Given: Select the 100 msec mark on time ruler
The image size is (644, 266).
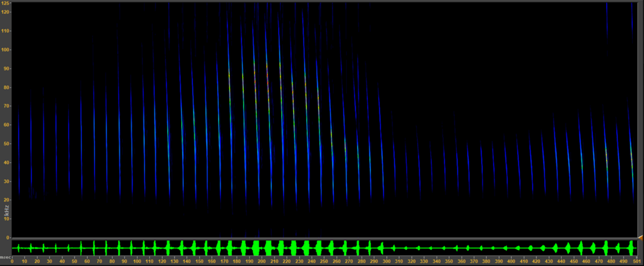Looking at the screenshot, I should pyautogui.click(x=136, y=261).
